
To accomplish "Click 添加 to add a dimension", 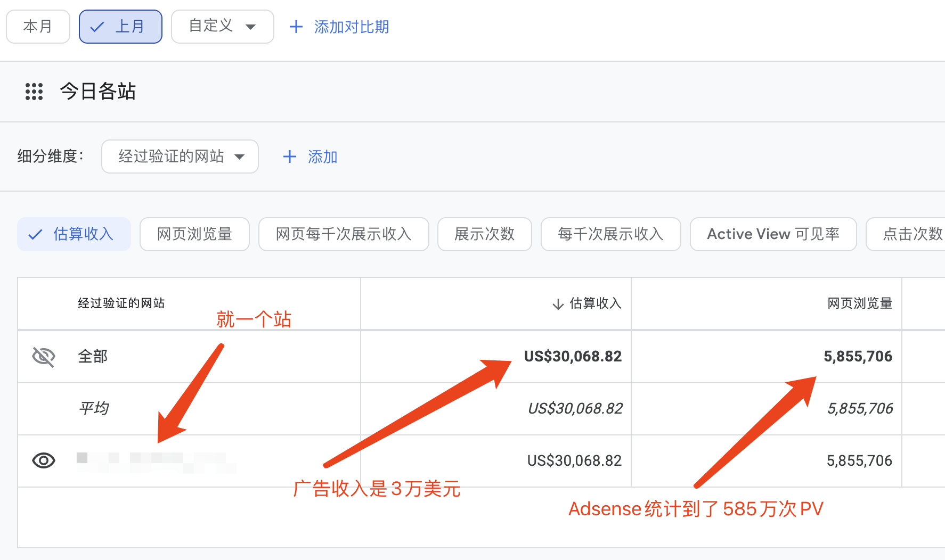I will tap(310, 157).
